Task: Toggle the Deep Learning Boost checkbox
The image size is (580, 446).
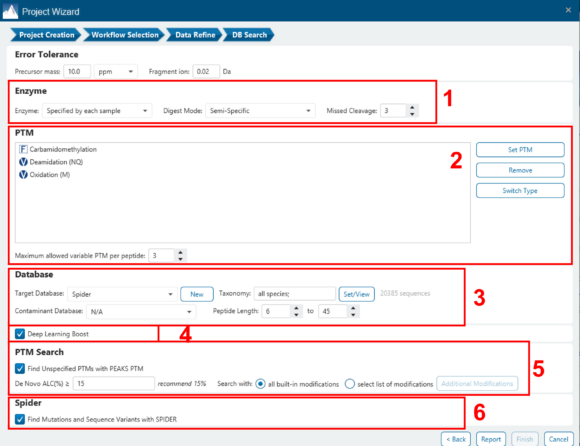Action: point(20,334)
